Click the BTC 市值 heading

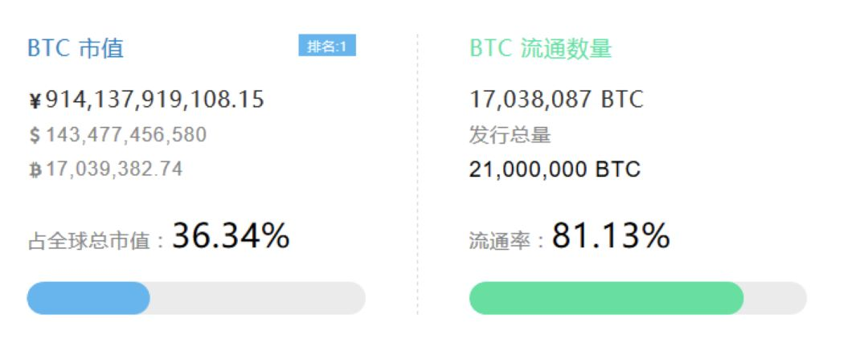[x=76, y=49]
